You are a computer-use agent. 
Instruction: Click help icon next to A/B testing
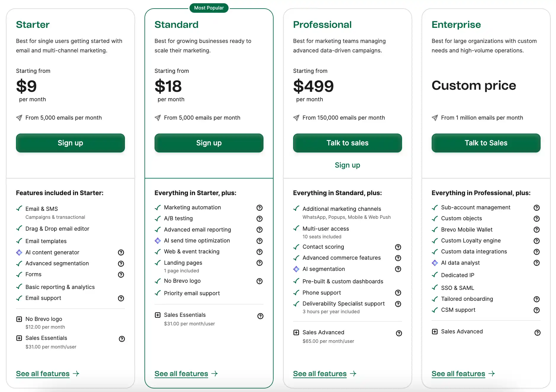coord(259,219)
